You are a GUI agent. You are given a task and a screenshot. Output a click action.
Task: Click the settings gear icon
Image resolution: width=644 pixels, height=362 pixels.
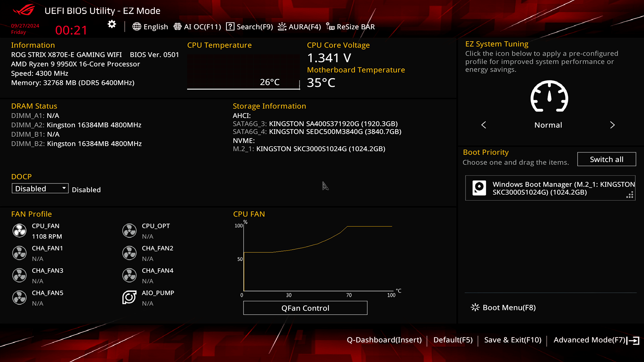tap(112, 24)
